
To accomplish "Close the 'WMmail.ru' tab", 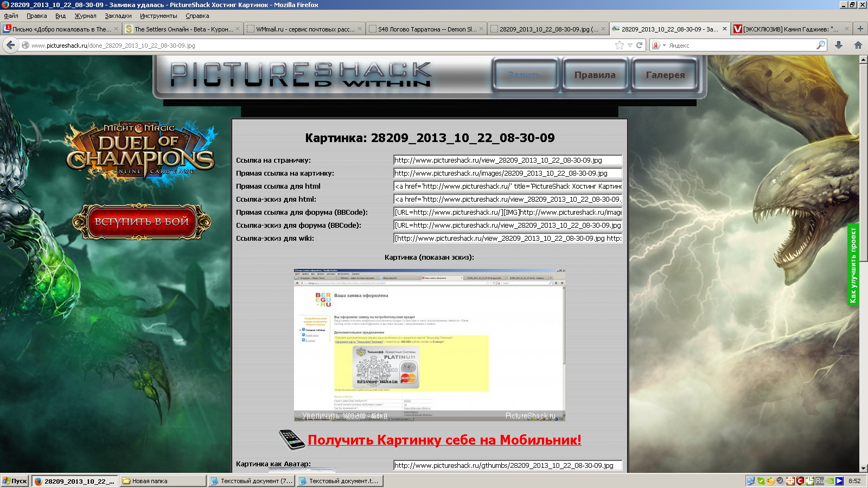I will (359, 29).
